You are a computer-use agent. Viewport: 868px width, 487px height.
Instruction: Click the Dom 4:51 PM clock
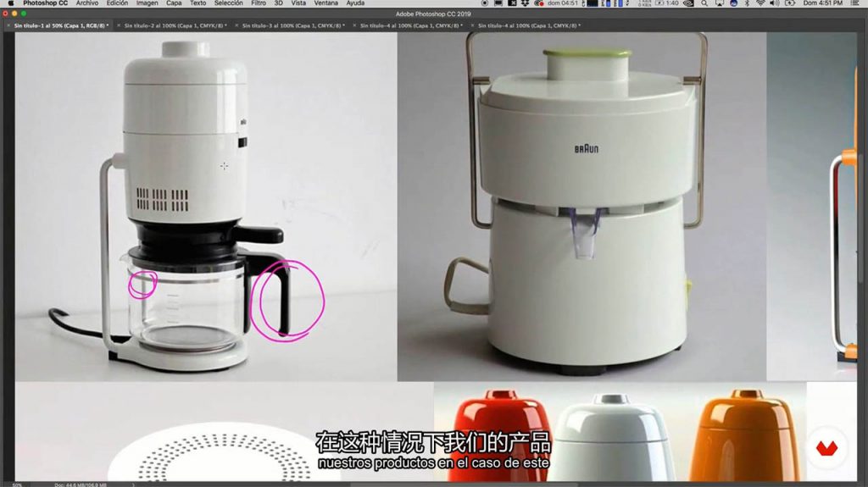(822, 3)
